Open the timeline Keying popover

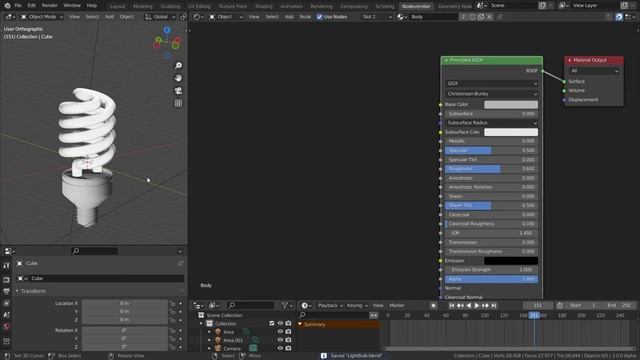tap(357, 305)
